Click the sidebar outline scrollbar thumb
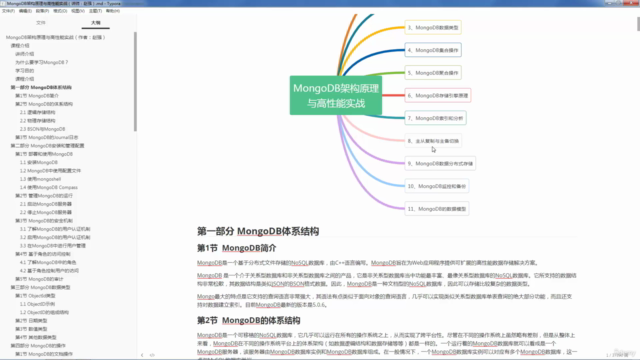 [135, 82]
